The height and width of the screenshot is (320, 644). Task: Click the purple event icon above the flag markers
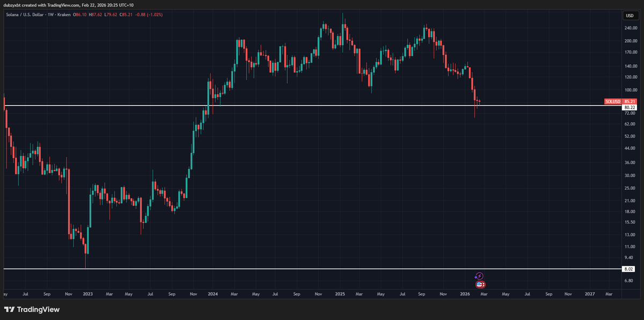pos(479,276)
